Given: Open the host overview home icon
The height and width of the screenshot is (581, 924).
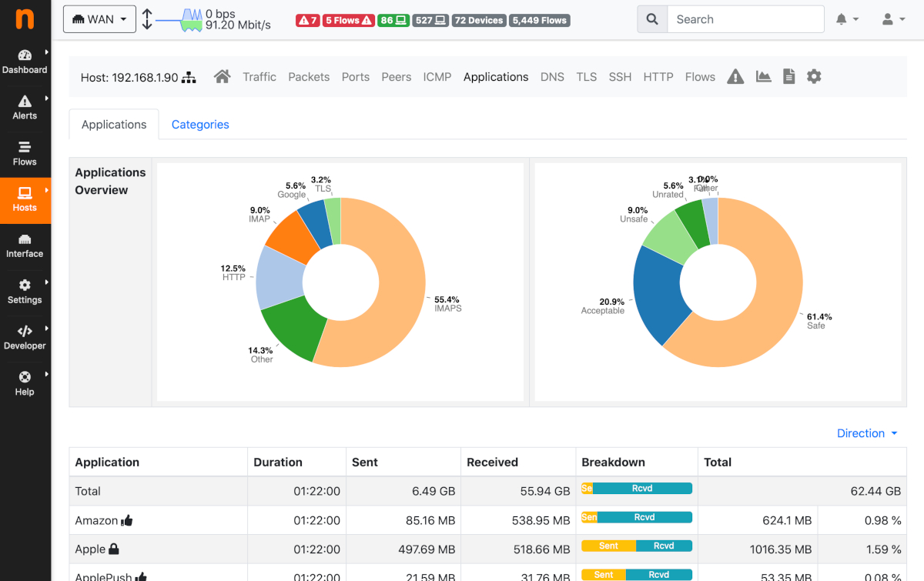Looking at the screenshot, I should [222, 76].
